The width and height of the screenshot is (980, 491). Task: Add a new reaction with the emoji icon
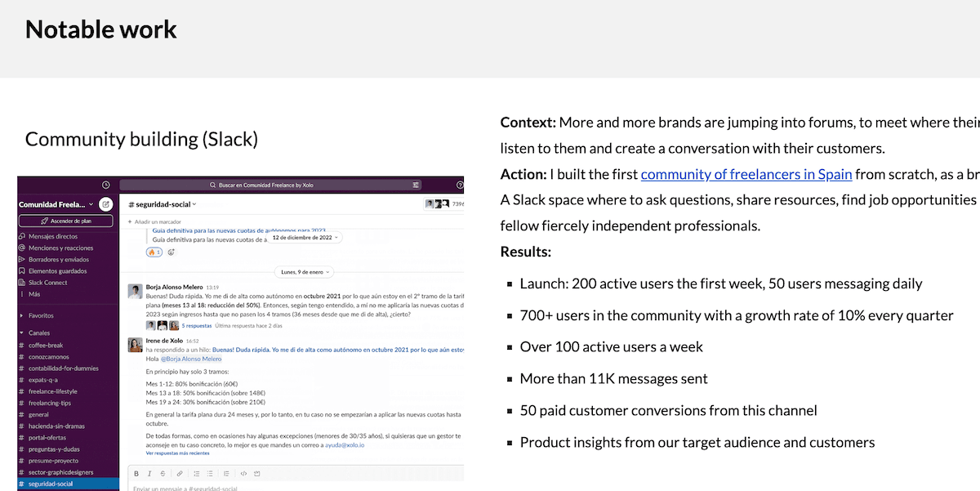pyautogui.click(x=171, y=252)
